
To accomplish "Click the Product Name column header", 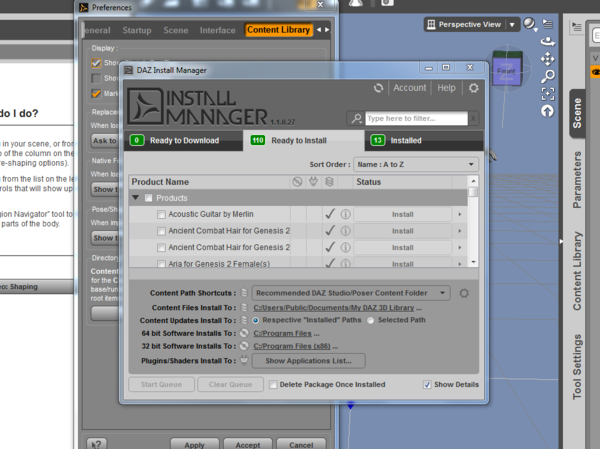I will click(x=209, y=182).
